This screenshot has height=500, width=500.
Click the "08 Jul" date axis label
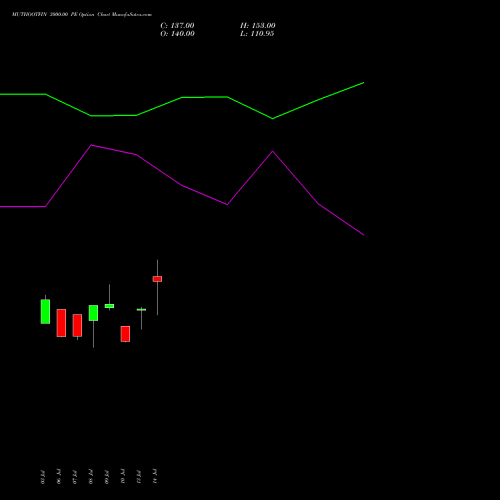tap(91, 477)
